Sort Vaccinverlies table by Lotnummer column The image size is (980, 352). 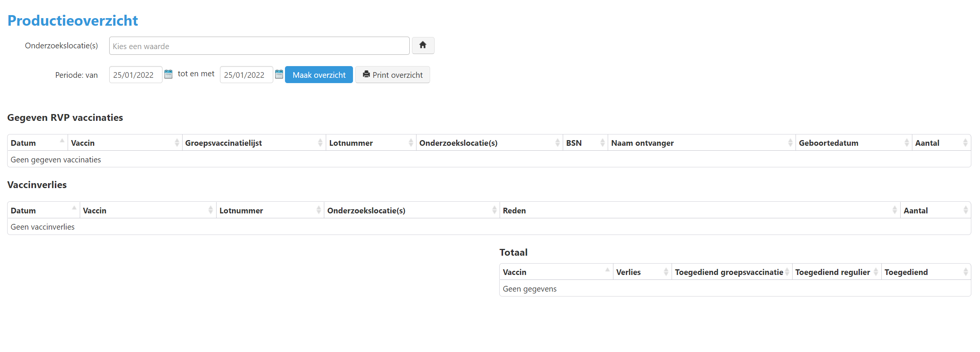point(269,211)
